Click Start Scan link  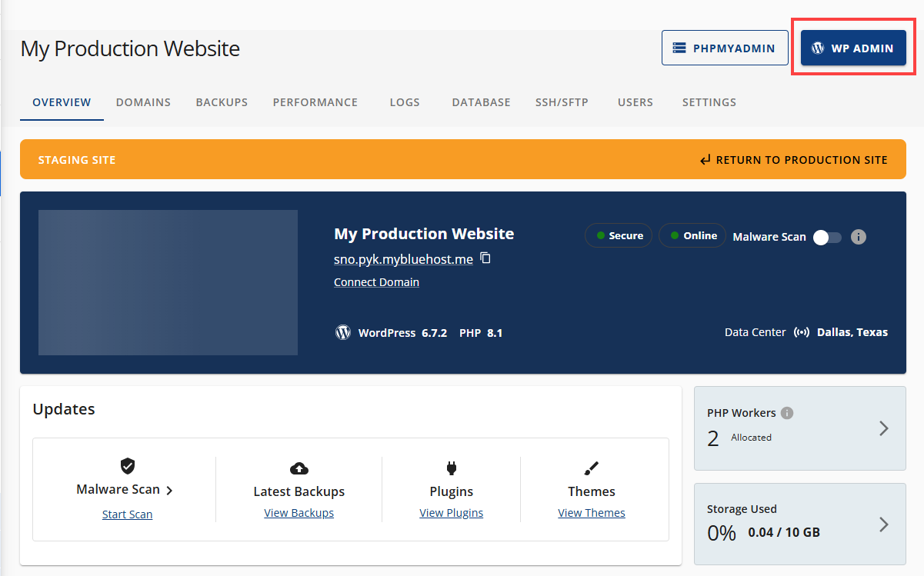[x=127, y=514]
